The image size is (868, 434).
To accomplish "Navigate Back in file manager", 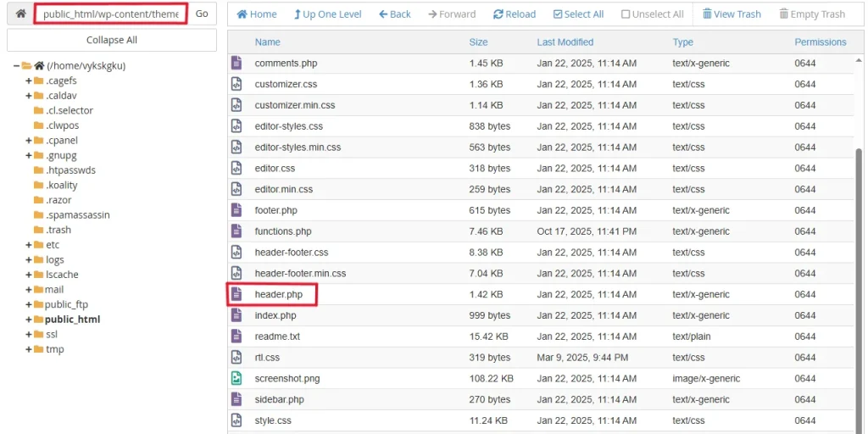I will click(x=395, y=14).
